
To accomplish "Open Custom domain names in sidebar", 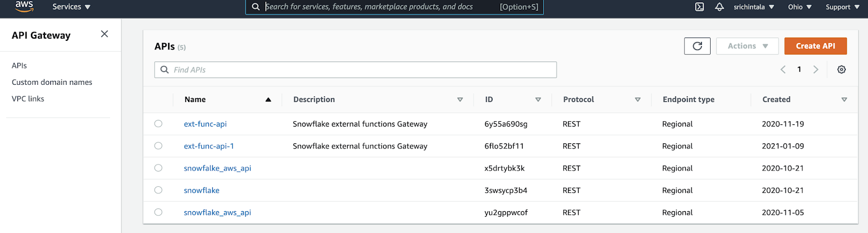I will (x=52, y=82).
